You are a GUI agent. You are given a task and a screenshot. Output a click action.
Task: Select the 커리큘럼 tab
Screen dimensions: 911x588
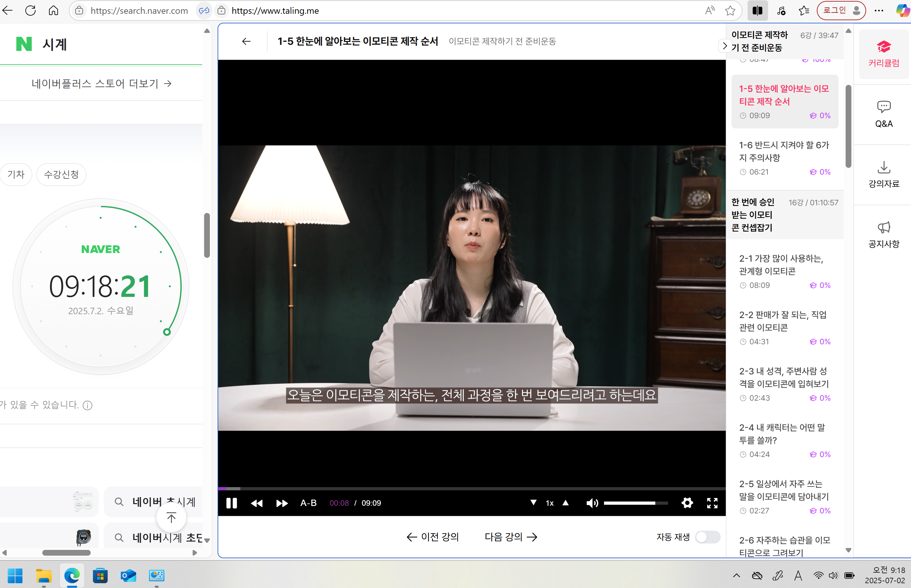883,53
